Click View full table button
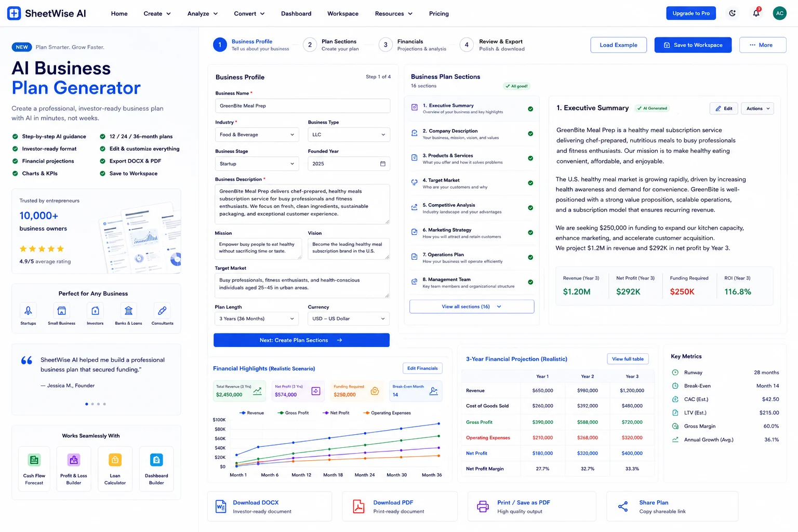The width and height of the screenshot is (798, 532). [x=628, y=359]
